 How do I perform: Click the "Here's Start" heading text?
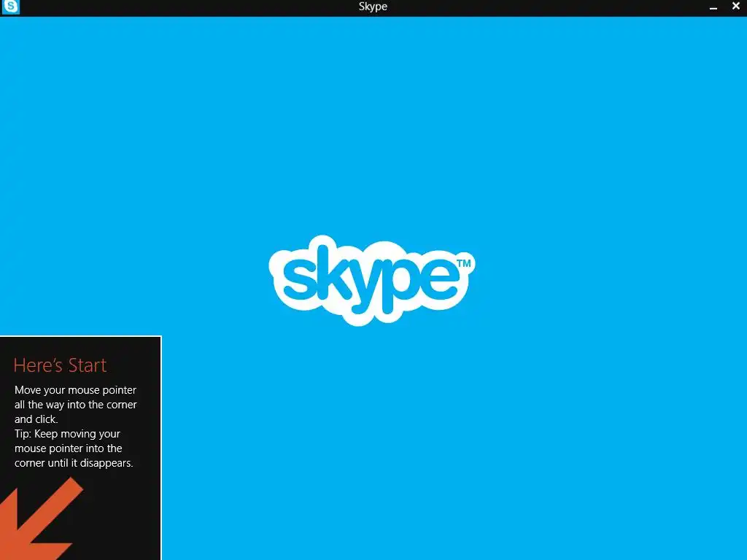coord(60,365)
